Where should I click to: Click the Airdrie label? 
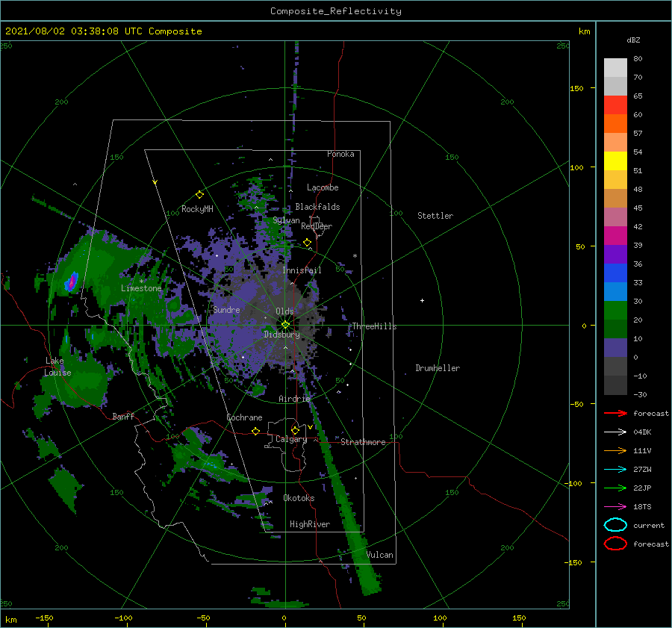pos(294,399)
